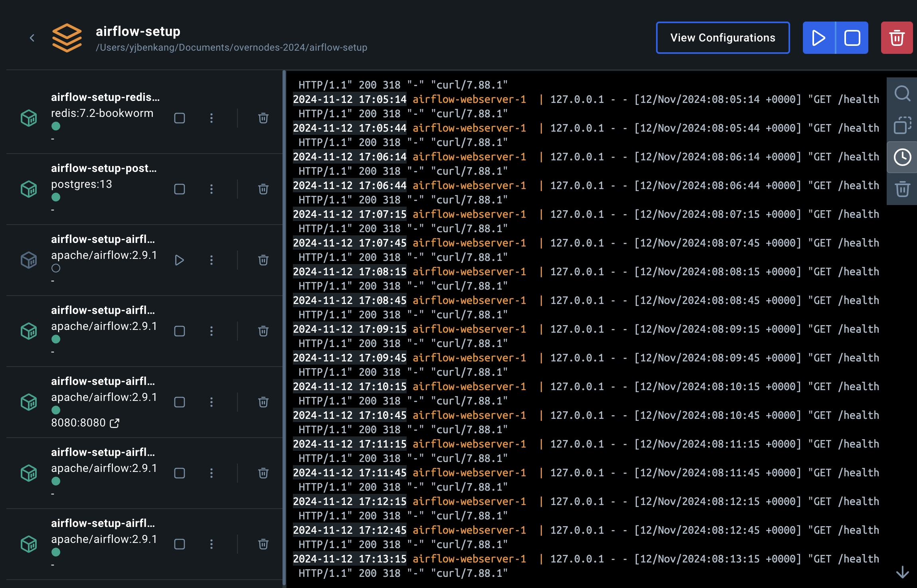Stop the postgres:13 container

(x=180, y=189)
